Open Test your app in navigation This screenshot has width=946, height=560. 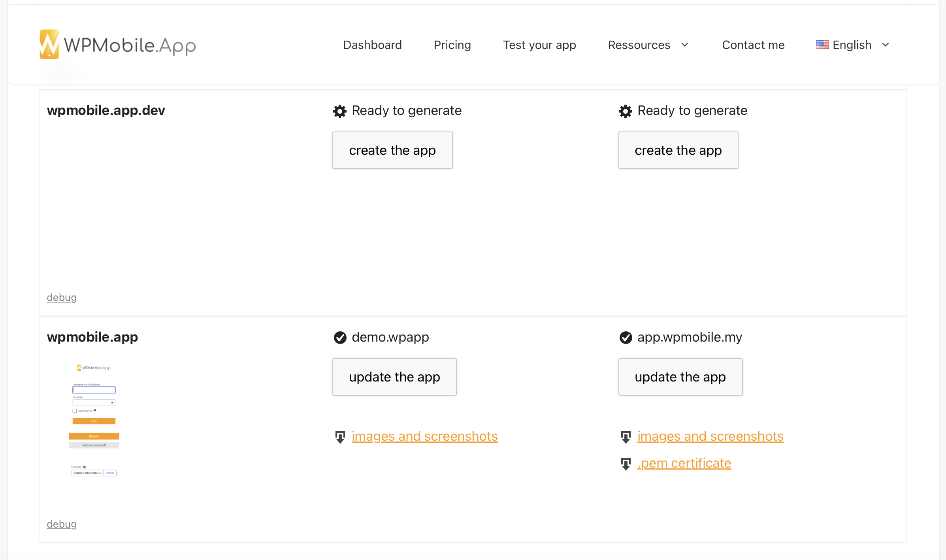[x=539, y=45]
